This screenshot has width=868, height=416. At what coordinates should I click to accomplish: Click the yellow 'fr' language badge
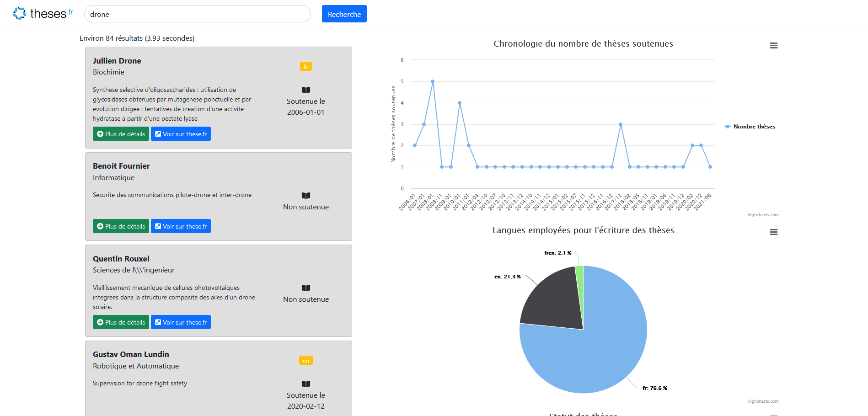pyautogui.click(x=306, y=67)
